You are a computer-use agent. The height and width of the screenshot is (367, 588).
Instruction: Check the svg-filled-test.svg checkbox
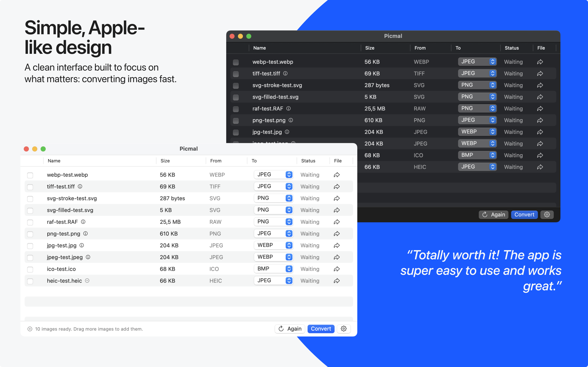(x=30, y=210)
